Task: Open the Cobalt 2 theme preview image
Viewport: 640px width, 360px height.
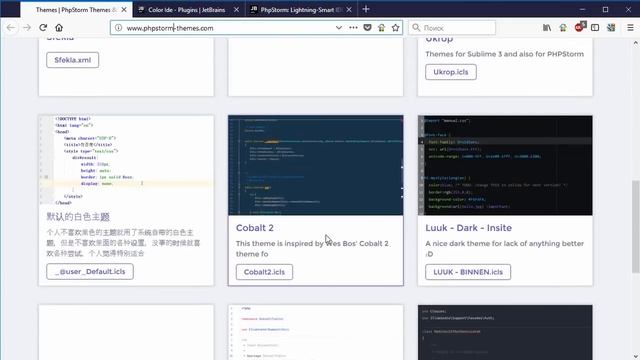Action: 316,165
